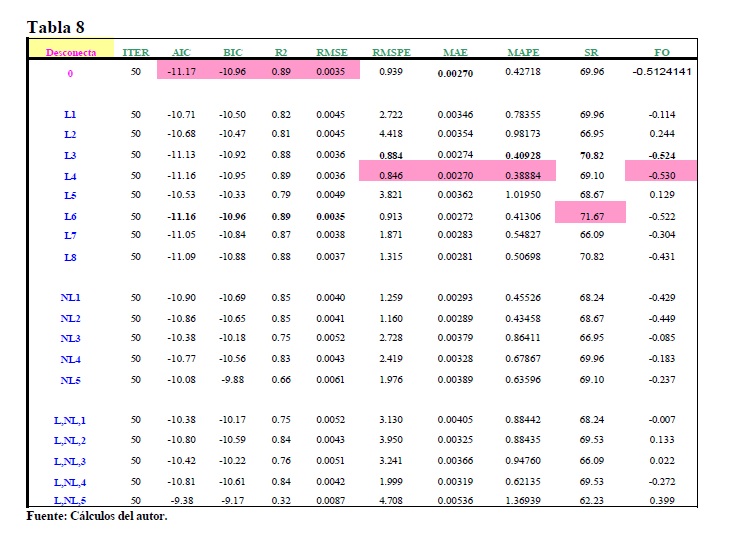Select highlighted AIC value -11.17
This screenshot has height=534, width=730.
click(181, 72)
